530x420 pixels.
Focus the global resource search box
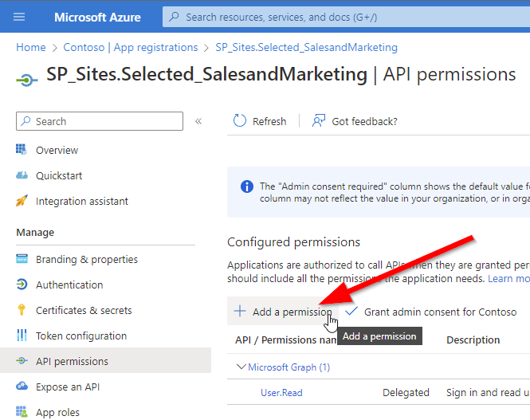tap(346, 17)
